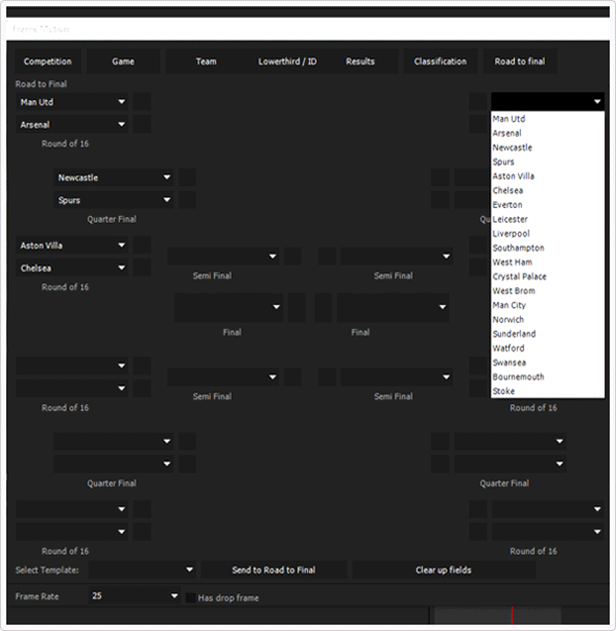Click the score field beside Newcastle
Viewport: 616px width, 631px height.
187,177
